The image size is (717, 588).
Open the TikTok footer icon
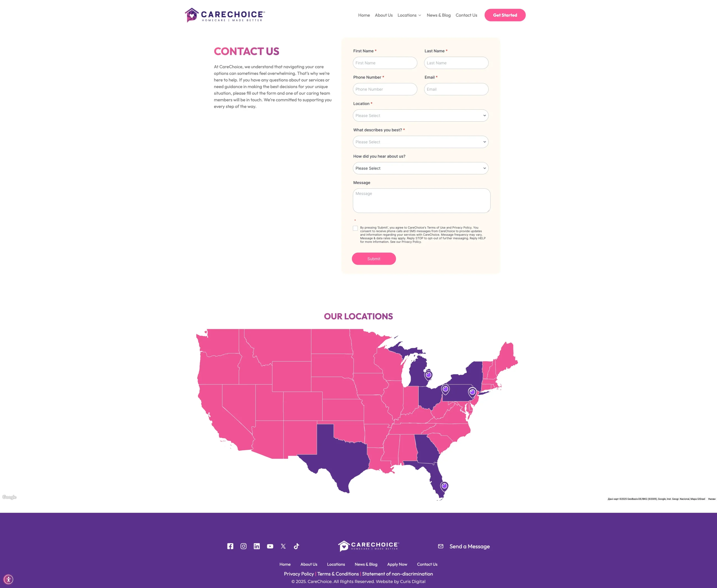[297, 546]
